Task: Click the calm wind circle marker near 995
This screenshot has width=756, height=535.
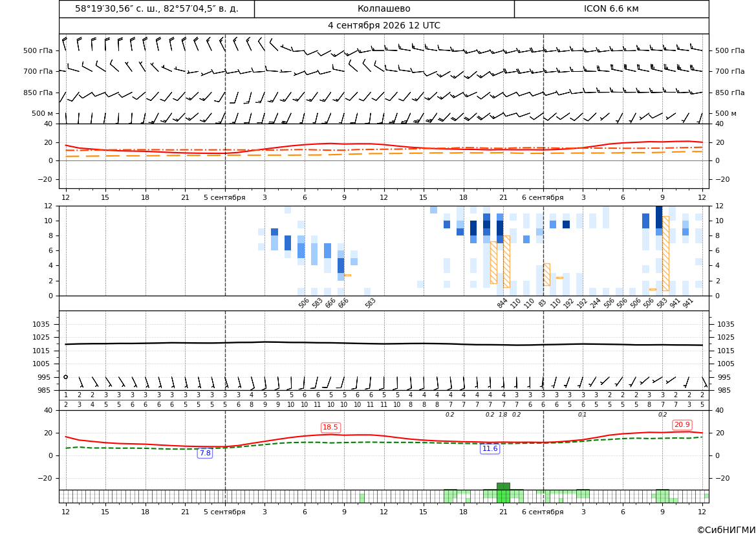Action: coord(65,377)
